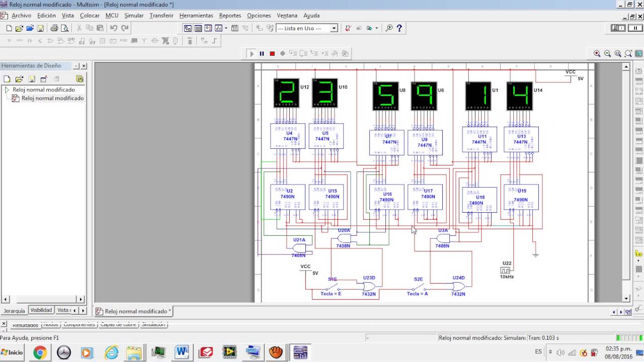Close the Herramientas de Diseño panel
This screenshot has width=644, height=362.
(84, 66)
